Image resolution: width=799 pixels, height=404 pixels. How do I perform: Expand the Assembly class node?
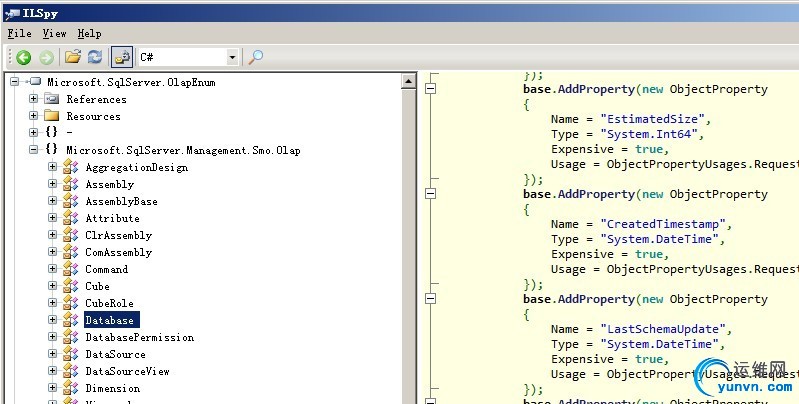coord(52,183)
